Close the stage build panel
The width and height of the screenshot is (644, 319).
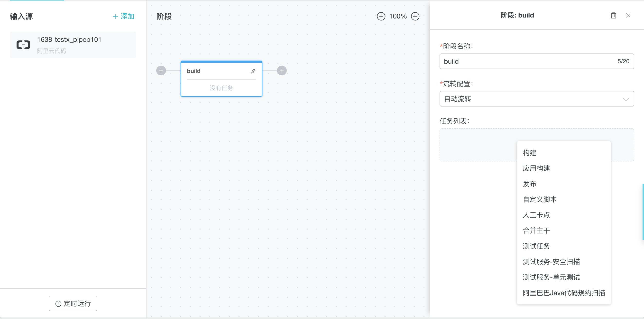(628, 16)
